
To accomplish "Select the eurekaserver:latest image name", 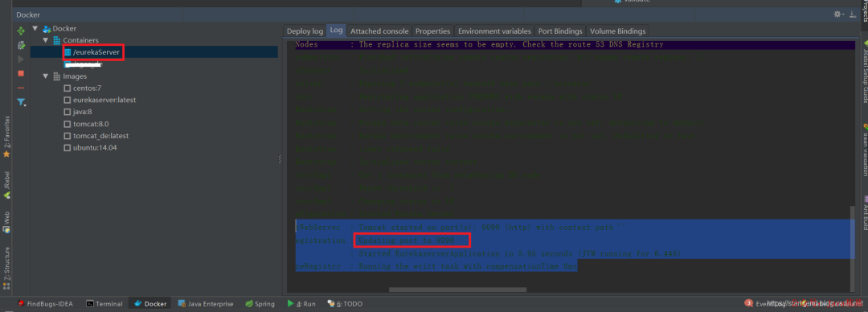I will pyautogui.click(x=104, y=101).
